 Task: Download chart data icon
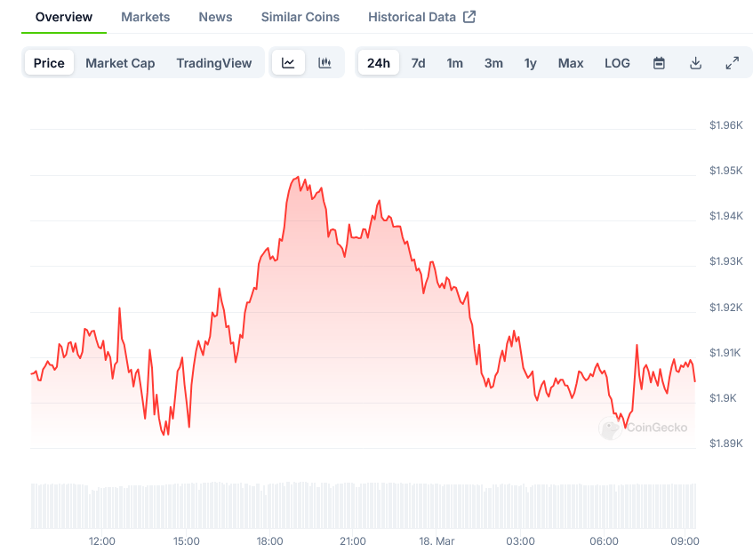point(695,63)
